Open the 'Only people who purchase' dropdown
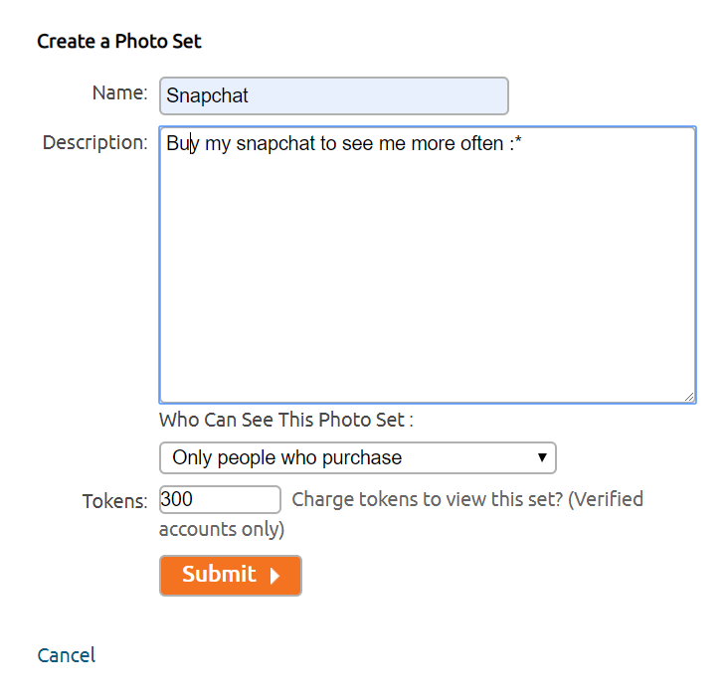The height and width of the screenshot is (700, 728). coord(357,458)
